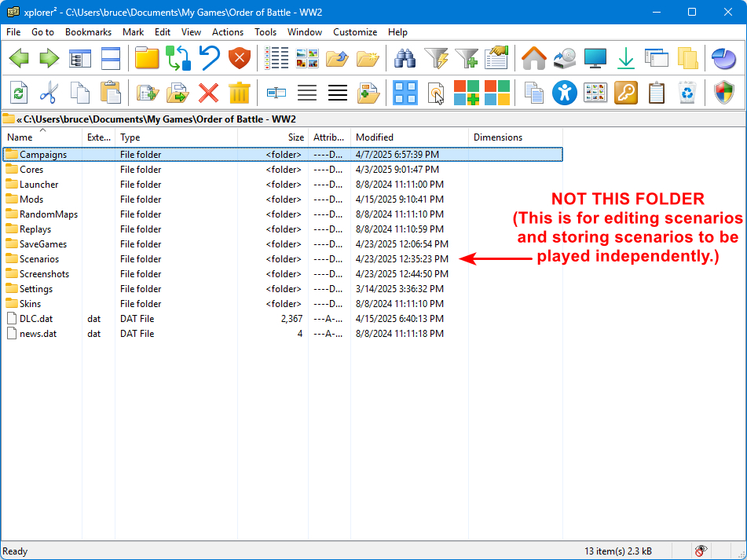Image resolution: width=747 pixels, height=560 pixels.
Task: Click the address bar path field
Action: pyautogui.click(x=374, y=119)
